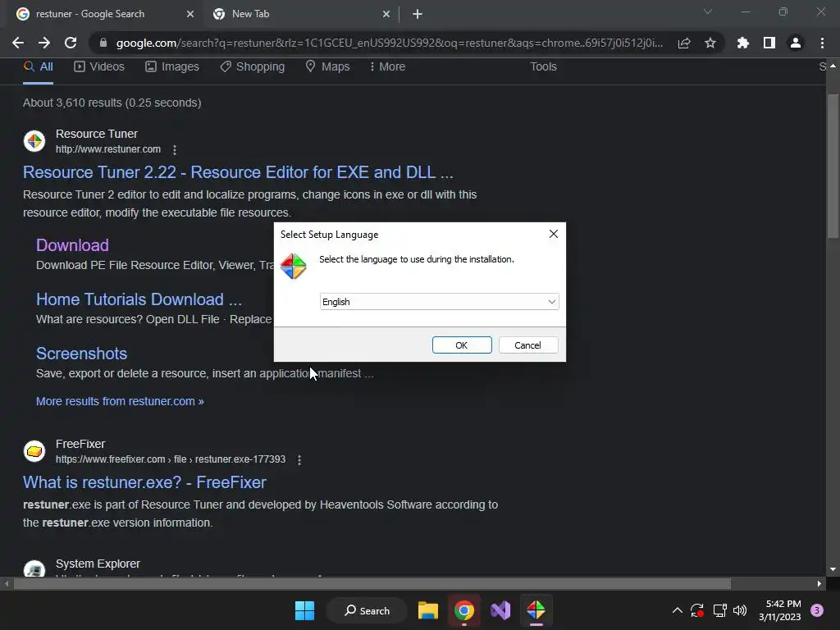Open notifications badge showing 3
The image size is (840, 630).
pyautogui.click(x=817, y=610)
